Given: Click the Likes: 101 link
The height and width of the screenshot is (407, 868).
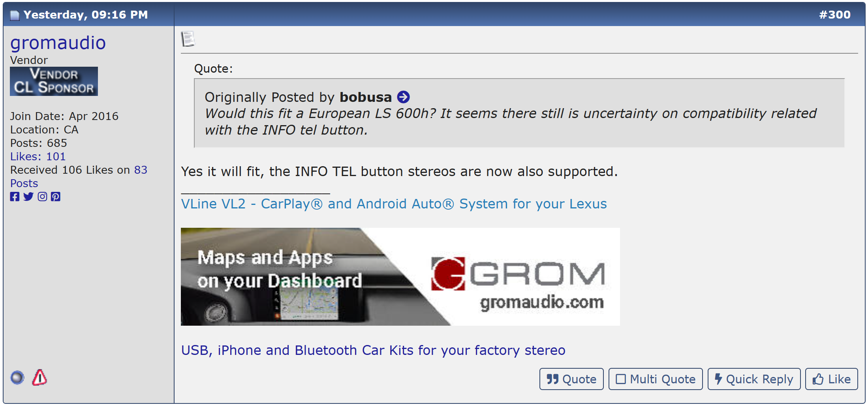Looking at the screenshot, I should click(x=38, y=157).
